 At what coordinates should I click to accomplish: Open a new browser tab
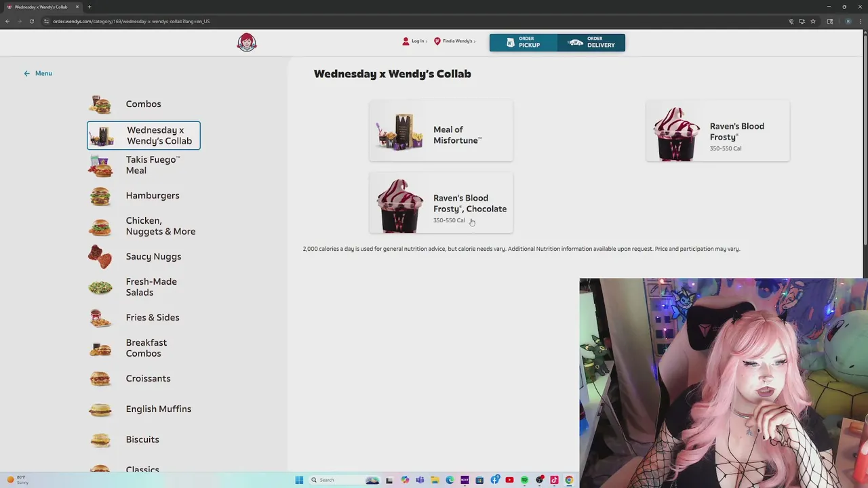[90, 7]
